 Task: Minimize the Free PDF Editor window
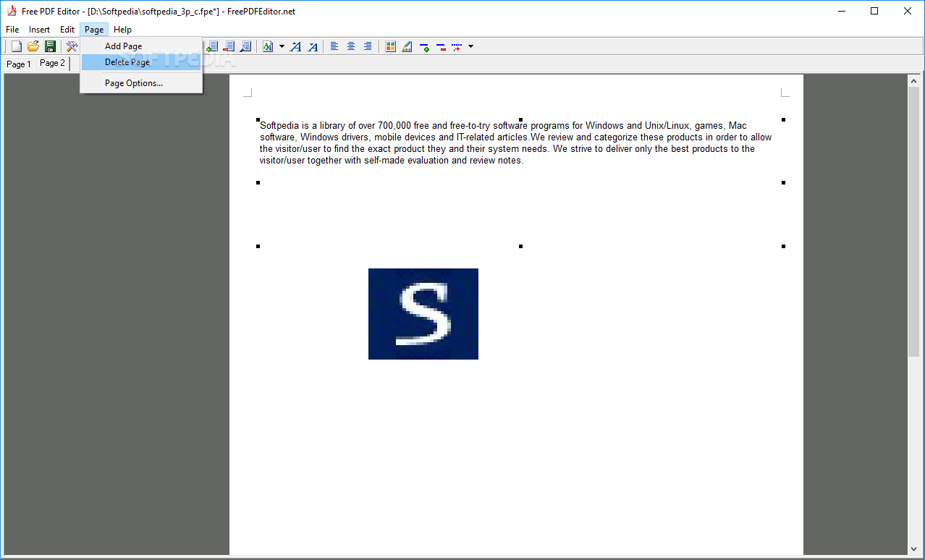(x=842, y=11)
